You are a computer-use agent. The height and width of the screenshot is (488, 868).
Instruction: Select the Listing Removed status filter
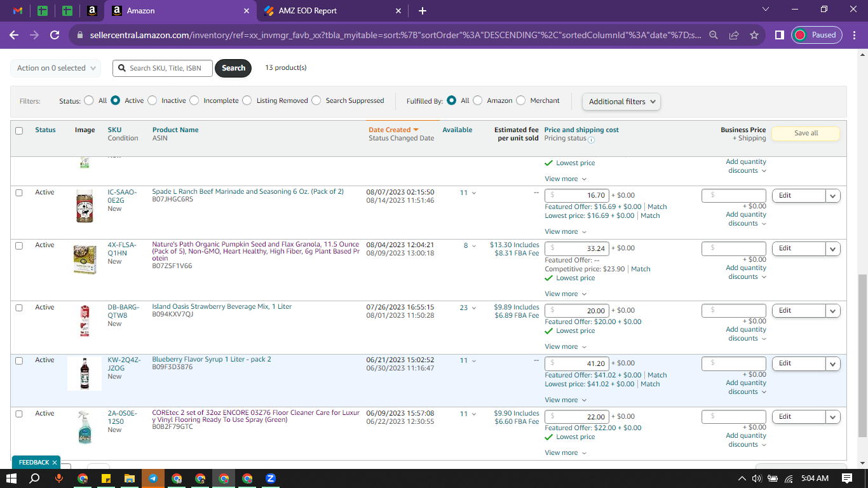[x=247, y=100]
